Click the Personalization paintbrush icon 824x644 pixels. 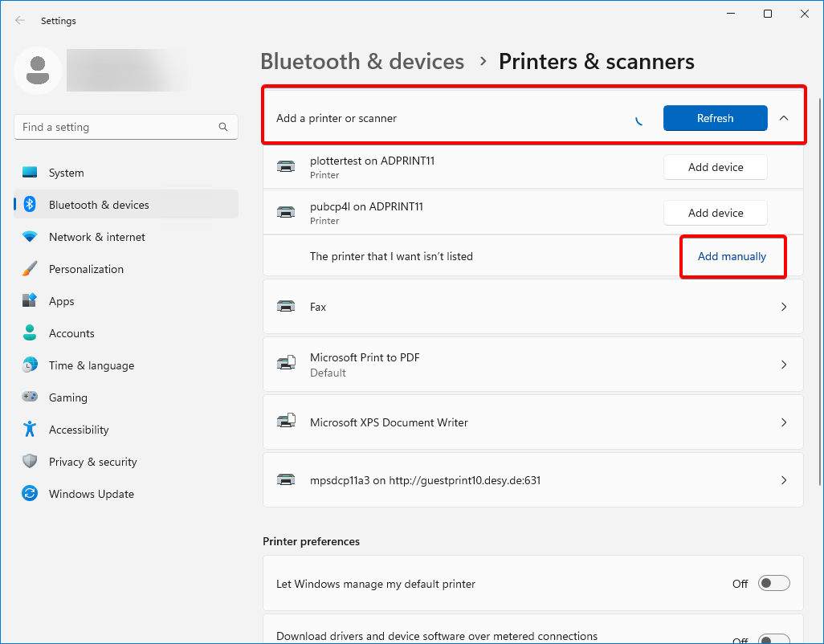30,269
